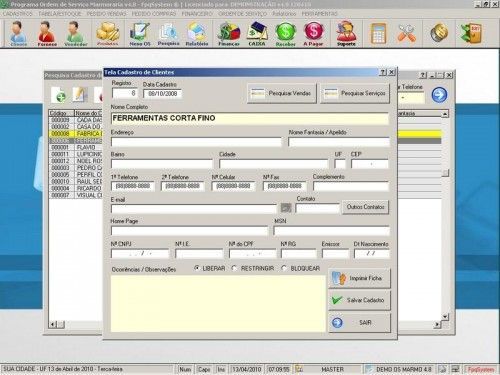Screen dimensions: 500x375
Task: Open the ORDEM DE SERVIÇO menu
Action: coord(242,14)
